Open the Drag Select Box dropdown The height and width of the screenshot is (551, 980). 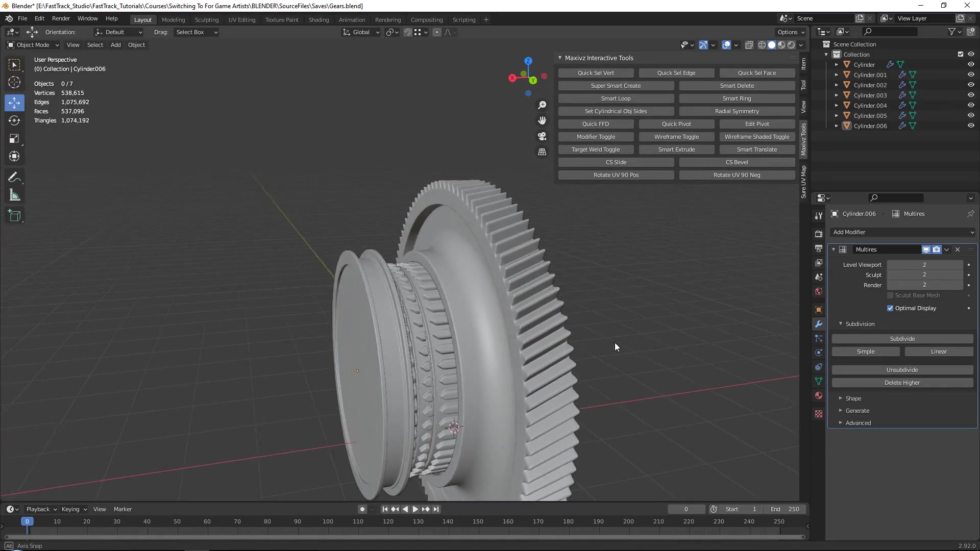click(197, 32)
